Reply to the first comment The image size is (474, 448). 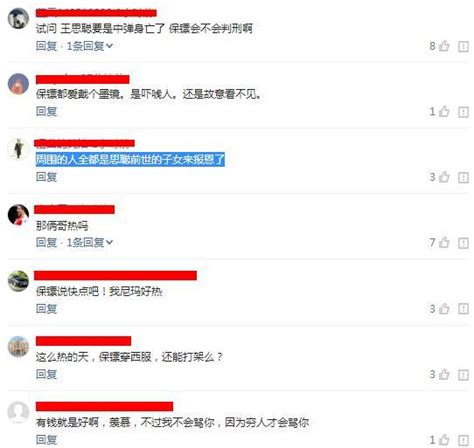(47, 46)
